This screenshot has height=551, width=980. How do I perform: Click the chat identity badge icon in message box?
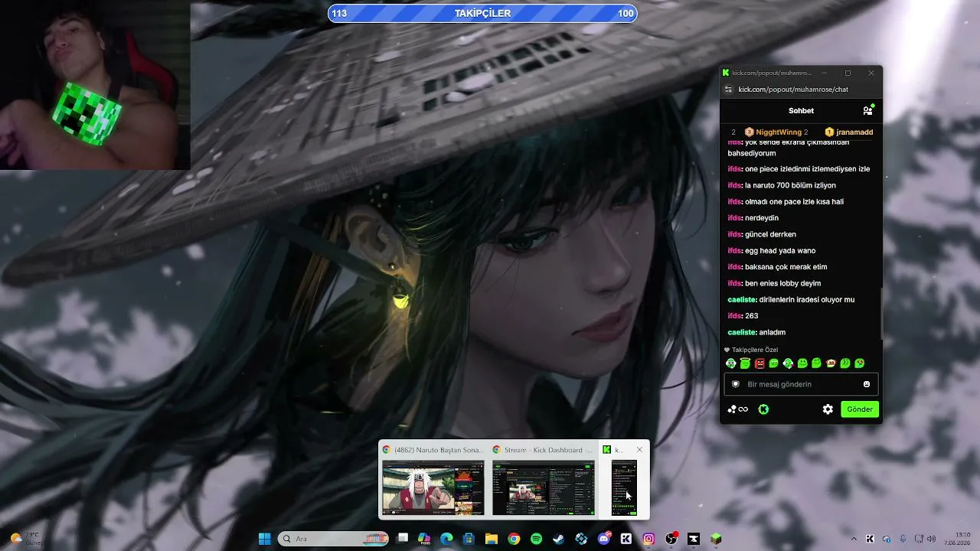pyautogui.click(x=736, y=384)
